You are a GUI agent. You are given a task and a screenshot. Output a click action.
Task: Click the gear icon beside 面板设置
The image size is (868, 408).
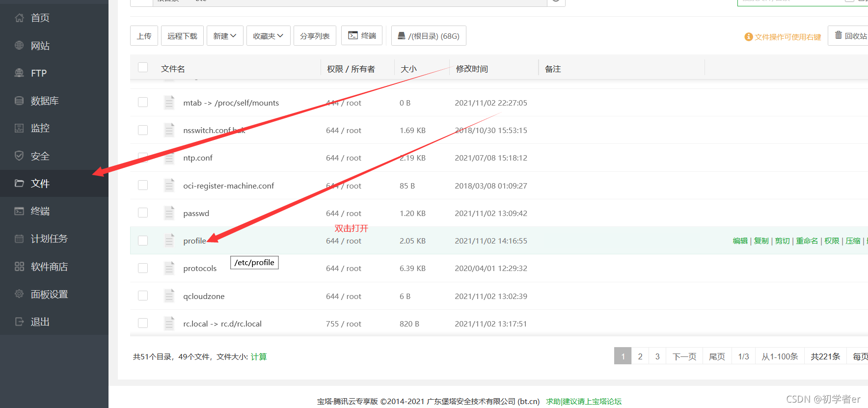pos(19,294)
